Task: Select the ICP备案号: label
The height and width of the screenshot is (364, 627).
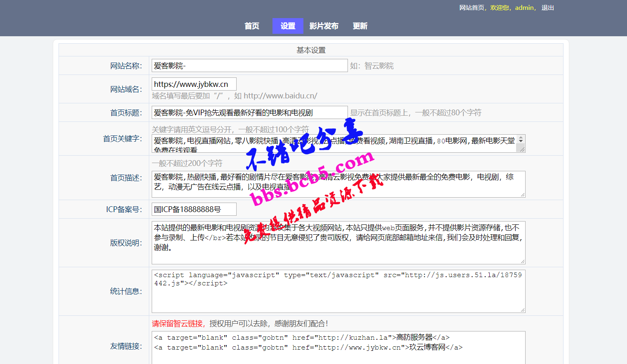Action: (124, 210)
